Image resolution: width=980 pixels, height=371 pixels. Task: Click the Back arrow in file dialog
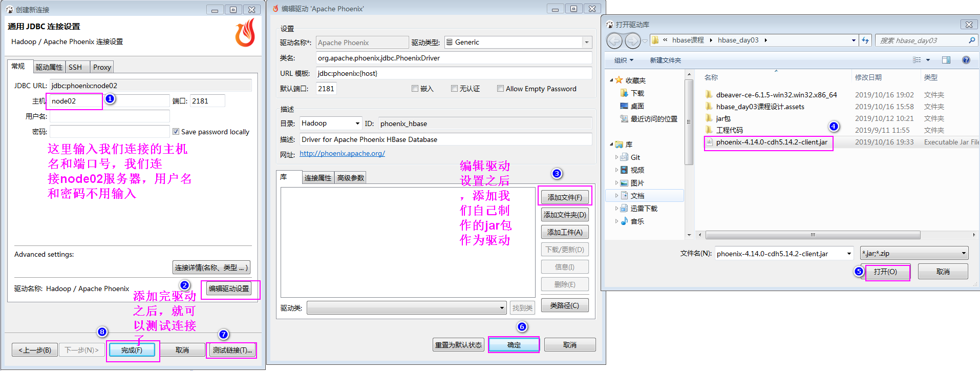coord(614,40)
